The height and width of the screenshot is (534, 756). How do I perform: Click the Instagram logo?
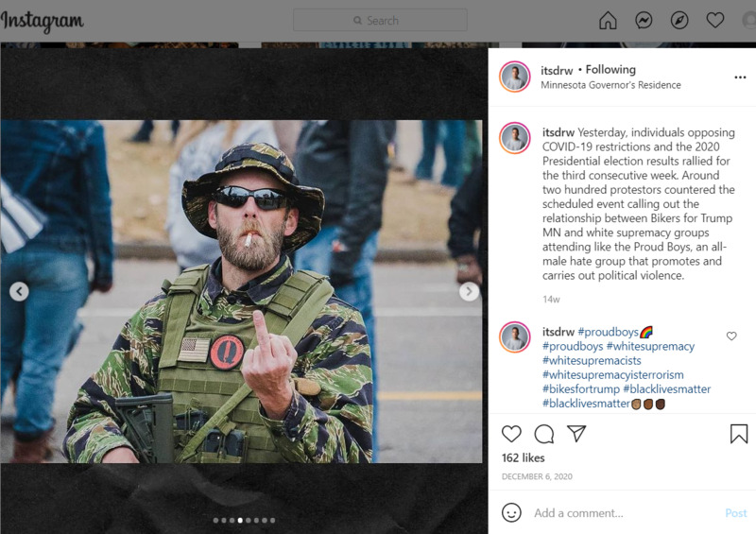pyautogui.click(x=42, y=21)
